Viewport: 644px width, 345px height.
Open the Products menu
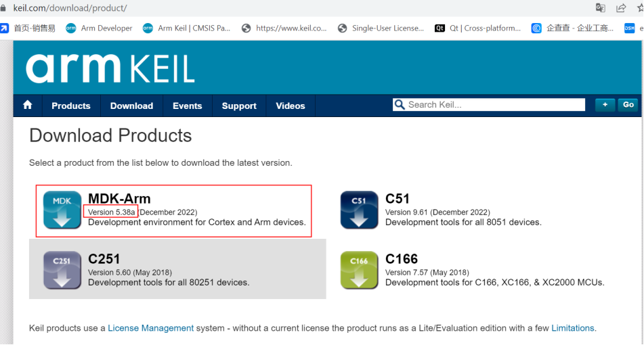(x=71, y=106)
